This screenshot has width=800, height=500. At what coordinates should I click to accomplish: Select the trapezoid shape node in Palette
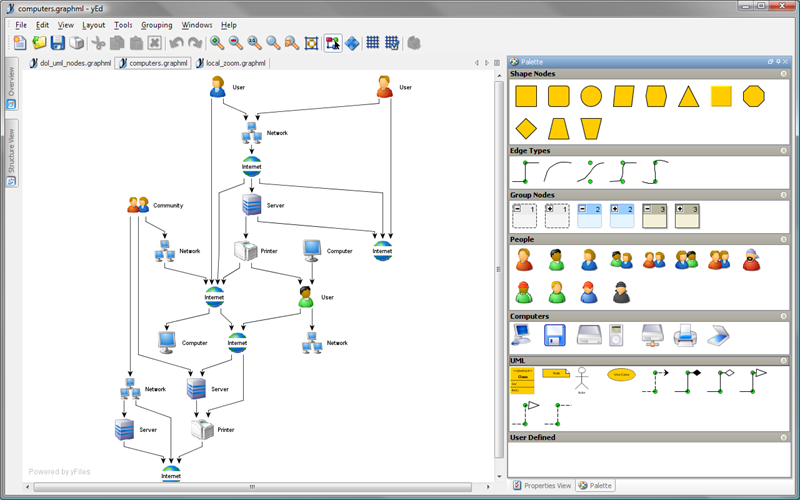(558, 129)
